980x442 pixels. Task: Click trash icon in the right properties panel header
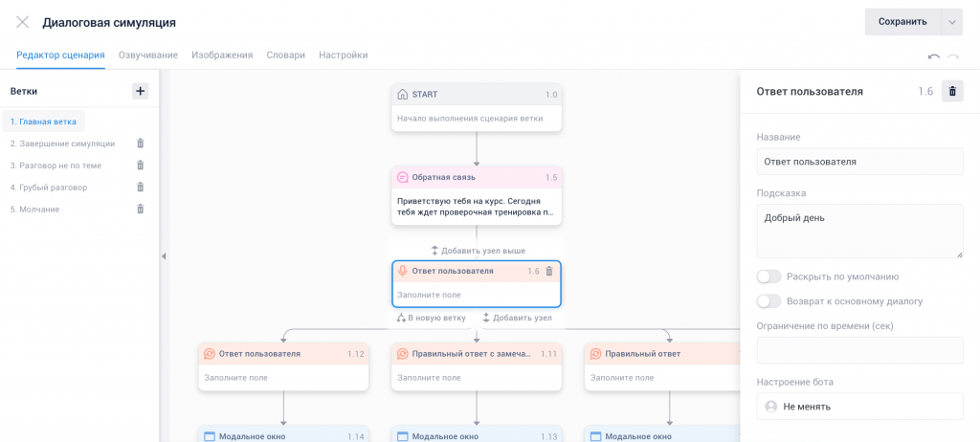pyautogui.click(x=952, y=92)
